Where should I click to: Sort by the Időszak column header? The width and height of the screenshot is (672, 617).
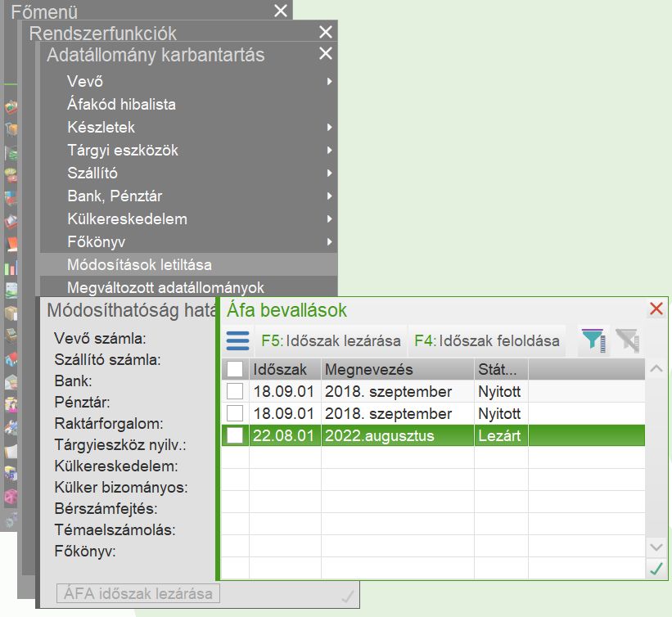[x=285, y=369]
